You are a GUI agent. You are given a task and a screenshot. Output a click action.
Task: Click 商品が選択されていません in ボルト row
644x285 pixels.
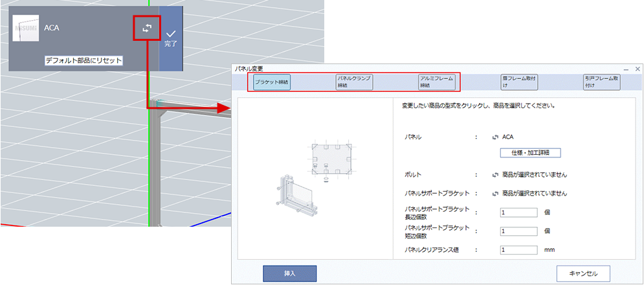coord(535,175)
